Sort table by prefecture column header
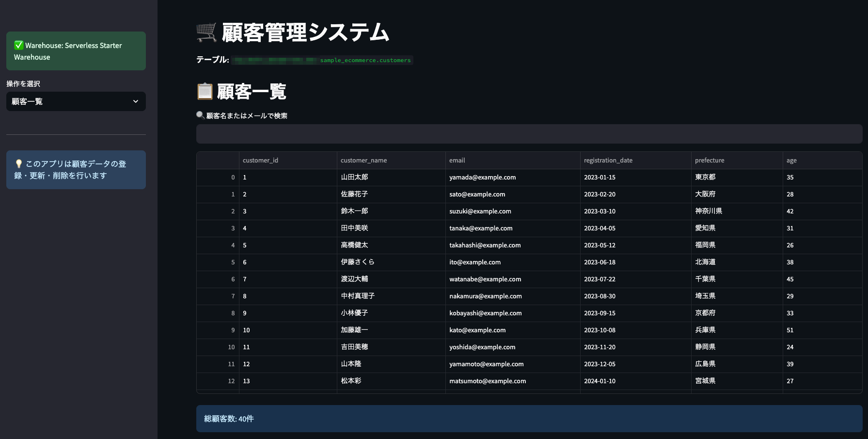The width and height of the screenshot is (868, 439). (737, 161)
